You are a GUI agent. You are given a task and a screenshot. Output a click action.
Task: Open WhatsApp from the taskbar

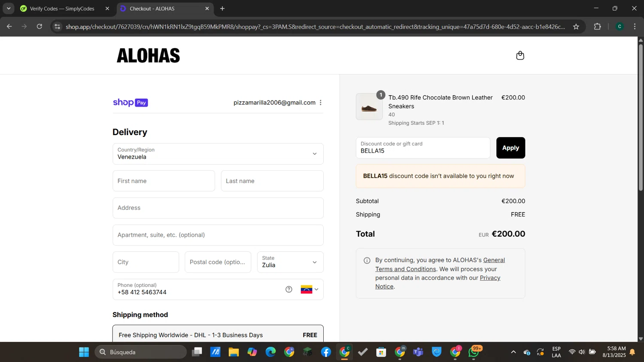pos(474,352)
